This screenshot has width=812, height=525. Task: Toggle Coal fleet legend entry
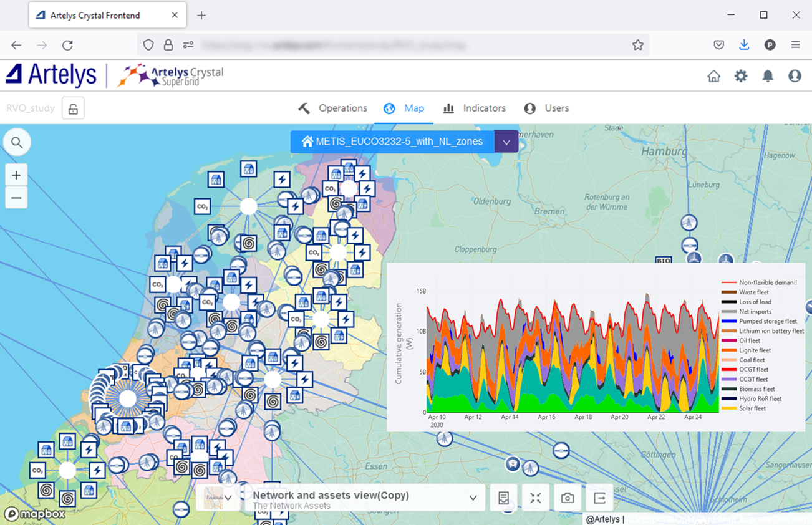[x=744, y=360]
